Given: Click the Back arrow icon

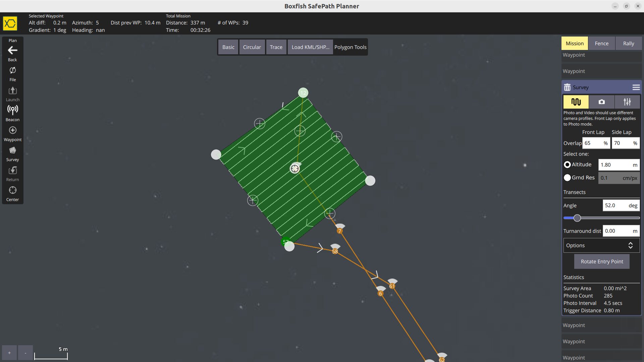Looking at the screenshot, I should [12, 50].
